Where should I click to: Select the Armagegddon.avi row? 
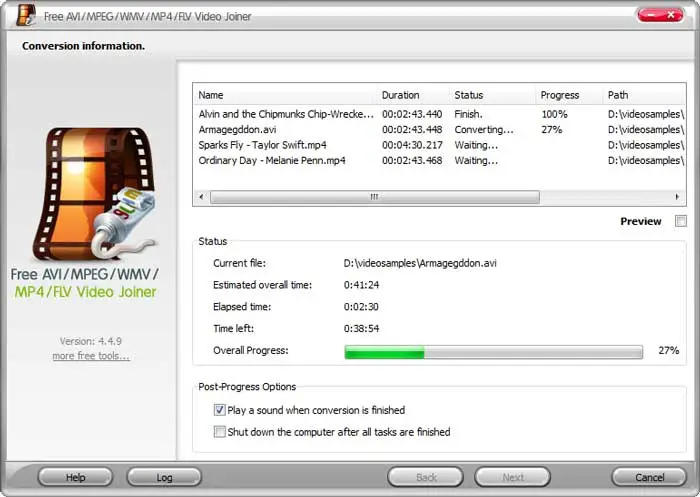pyautogui.click(x=440, y=129)
